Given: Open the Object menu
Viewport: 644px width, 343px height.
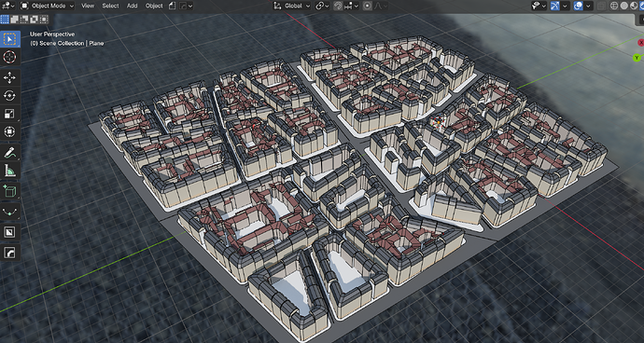Looking at the screenshot, I should [x=154, y=6].
